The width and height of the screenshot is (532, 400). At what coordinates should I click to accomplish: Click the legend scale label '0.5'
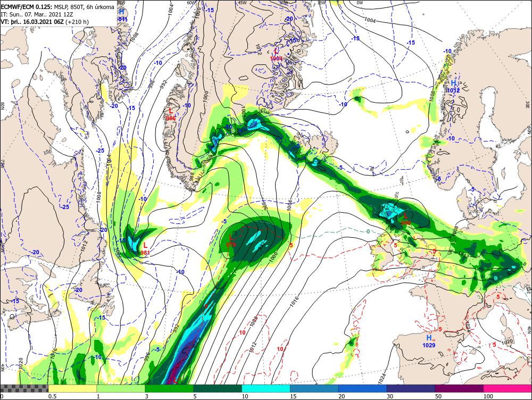pyautogui.click(x=52, y=396)
